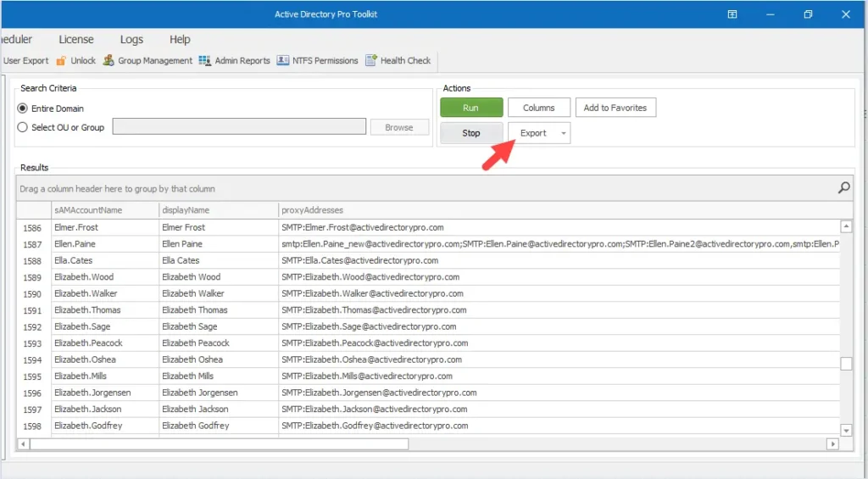
Task: Select the Elmer.Frost account name cell
Action: coord(105,227)
